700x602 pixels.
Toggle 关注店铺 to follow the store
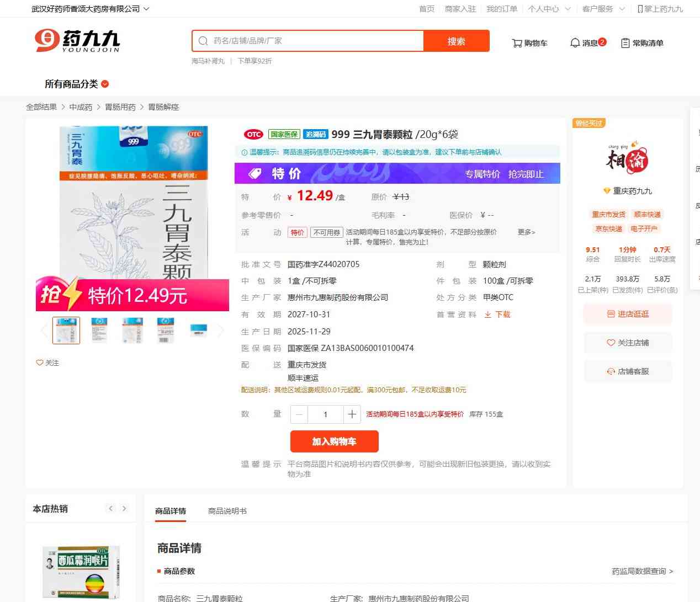628,343
